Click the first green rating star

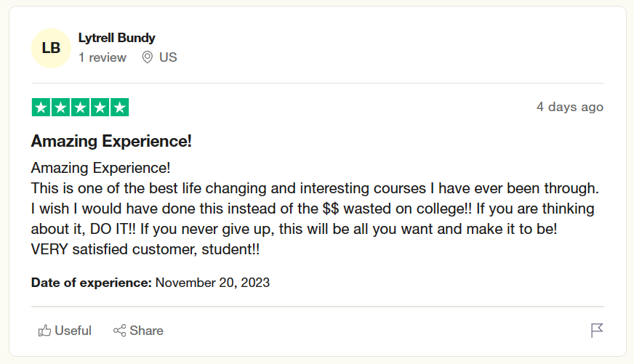[41, 108]
